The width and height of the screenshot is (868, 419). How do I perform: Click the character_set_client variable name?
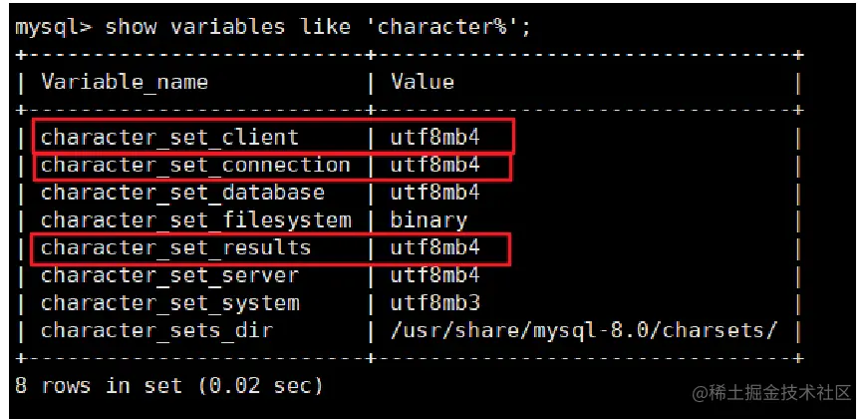(169, 138)
